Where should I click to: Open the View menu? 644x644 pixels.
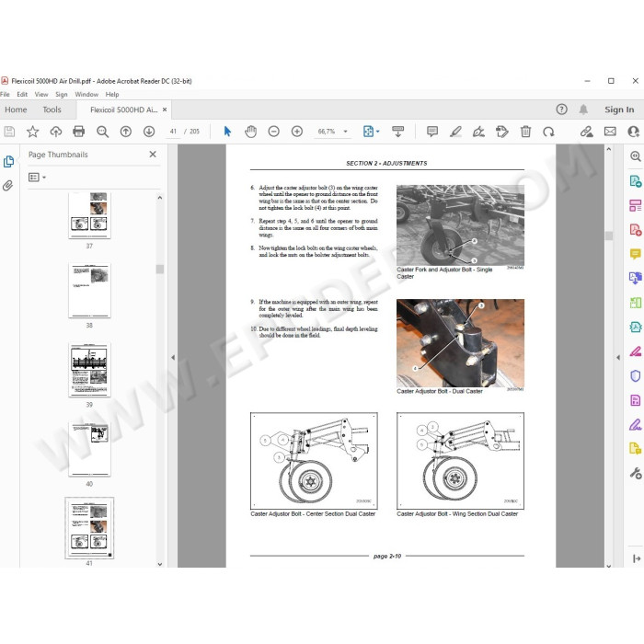[41, 95]
